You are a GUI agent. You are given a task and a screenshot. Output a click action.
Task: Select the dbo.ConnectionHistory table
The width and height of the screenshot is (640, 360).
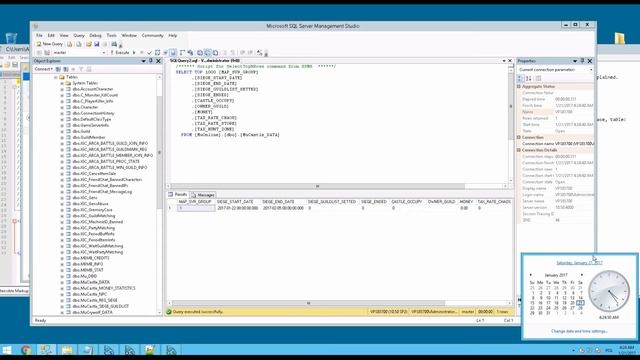pos(93,113)
